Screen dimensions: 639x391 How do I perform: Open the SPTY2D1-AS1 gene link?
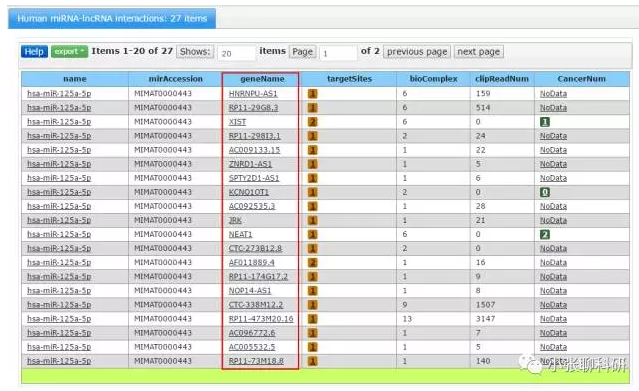coord(254,178)
